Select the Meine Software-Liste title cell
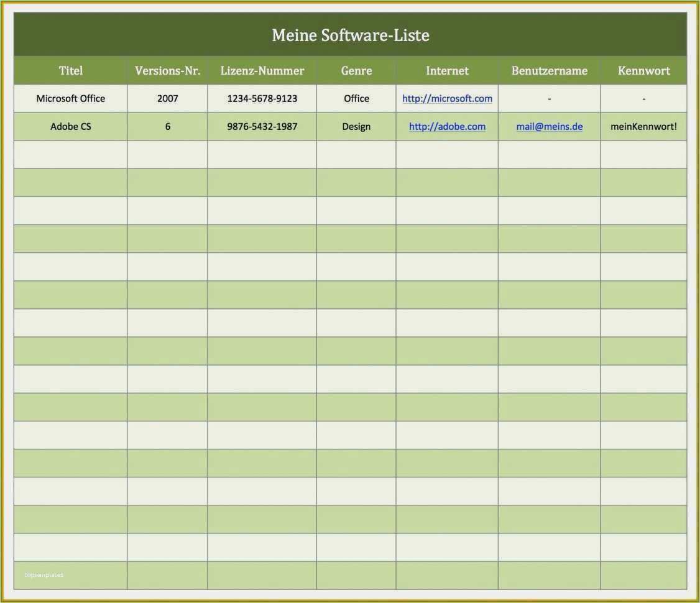 [351, 34]
